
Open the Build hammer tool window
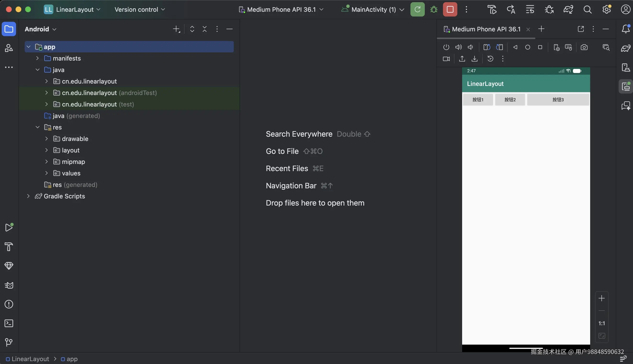[9, 247]
